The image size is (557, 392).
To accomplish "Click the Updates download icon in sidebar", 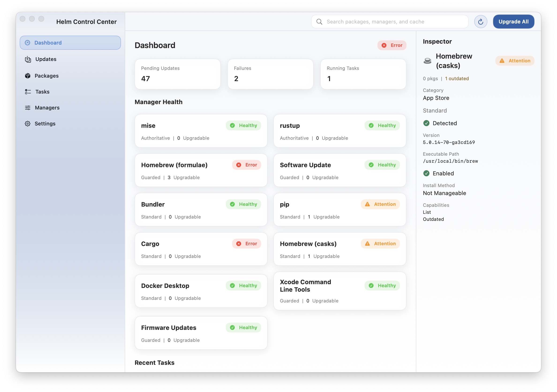I will [x=28, y=59].
